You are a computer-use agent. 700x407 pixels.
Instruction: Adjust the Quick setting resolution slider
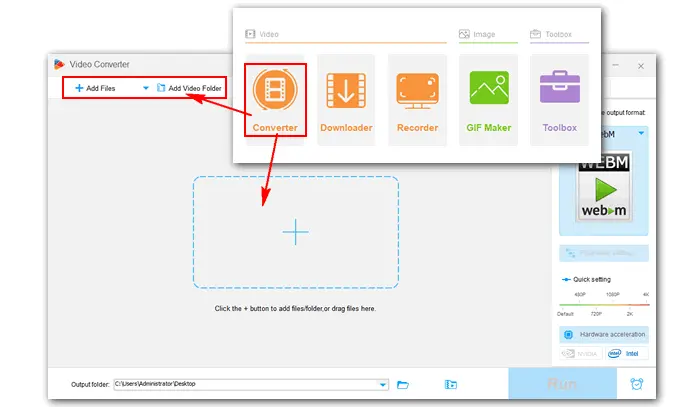click(x=604, y=305)
